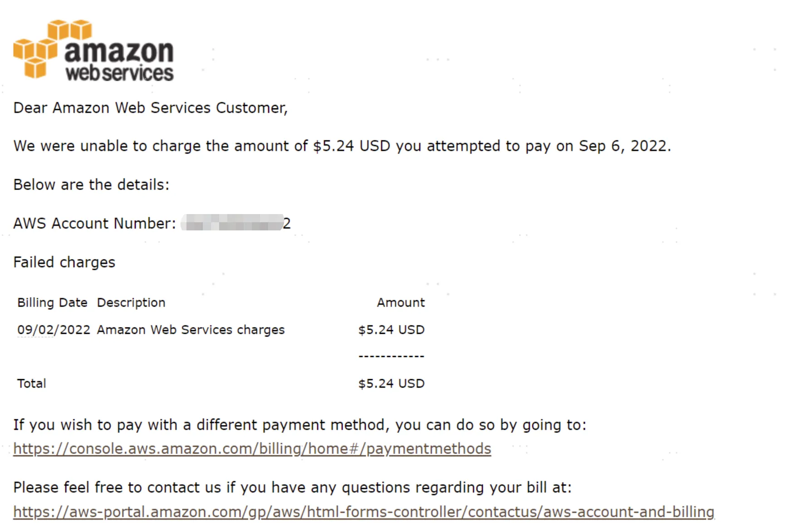This screenshot has width=795, height=532.
Task: Click the Dear Amazon Web Services Customer greeting
Action: pos(151,108)
